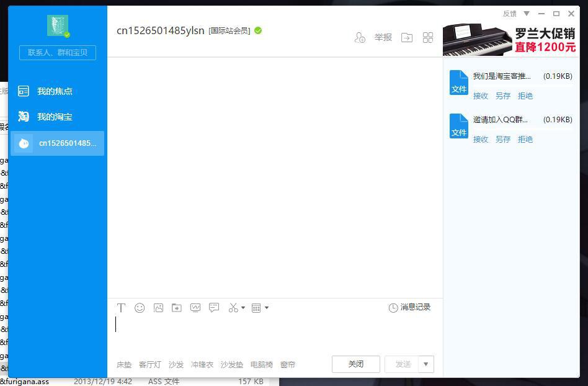Click the send file folder icon in the header
Viewport: 588px width, 386px height.
(407, 37)
